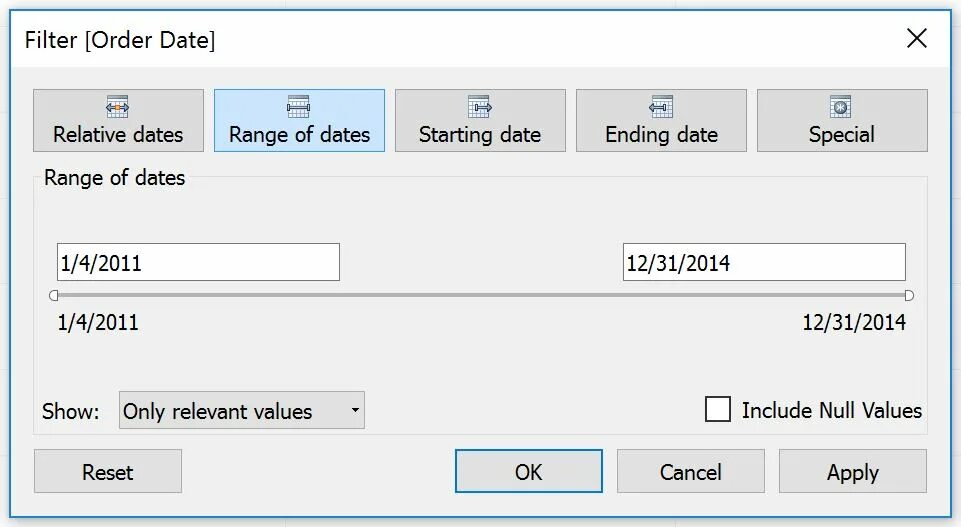961x527 pixels.
Task: Click the Range of dates icon
Action: (x=299, y=107)
